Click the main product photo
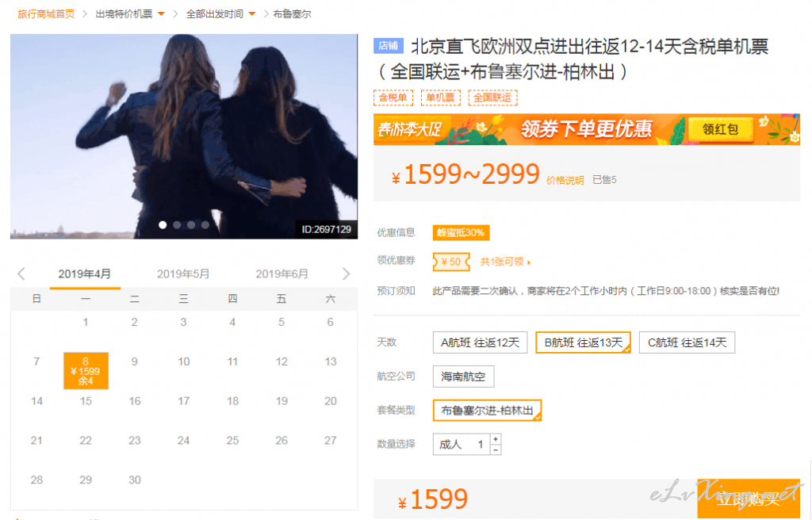Screen dimensions: 812x520 click(x=184, y=136)
